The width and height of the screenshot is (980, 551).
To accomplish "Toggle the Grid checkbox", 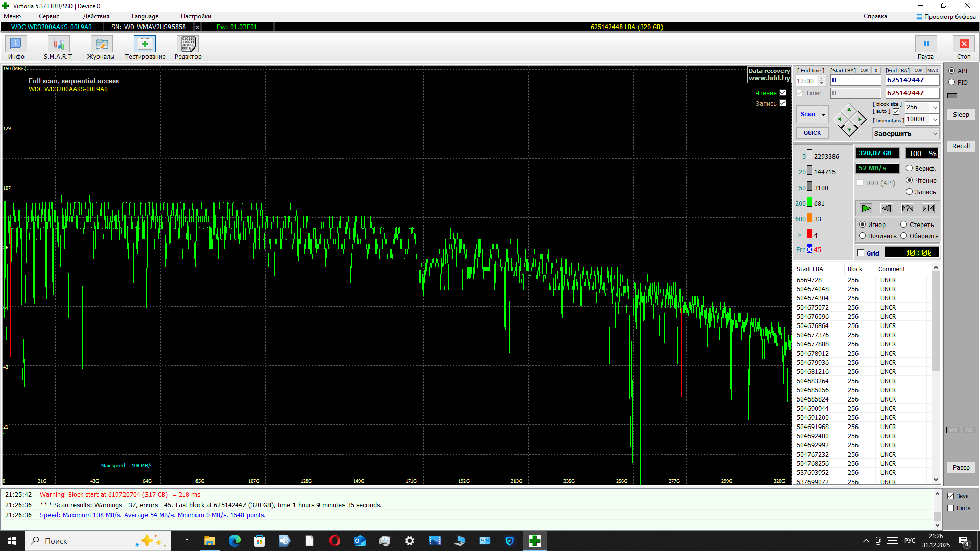I will coord(861,253).
